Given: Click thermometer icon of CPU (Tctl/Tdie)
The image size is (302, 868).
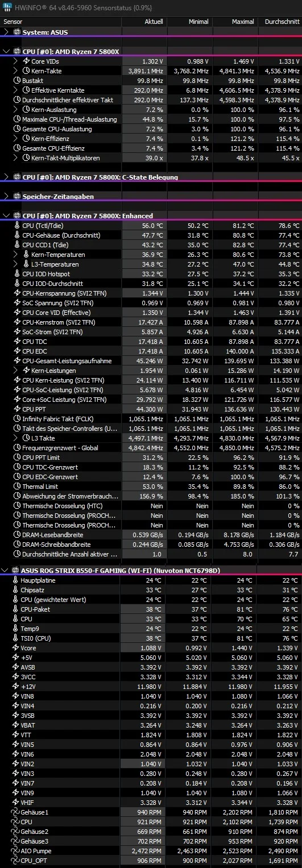Looking at the screenshot, I should click(16, 226).
